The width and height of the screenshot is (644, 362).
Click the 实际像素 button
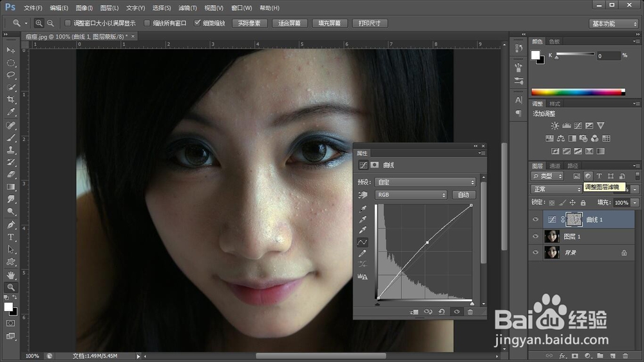[249, 23]
